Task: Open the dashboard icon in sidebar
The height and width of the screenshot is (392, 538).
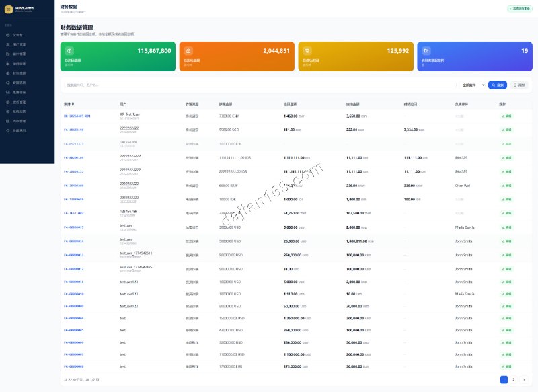Action: click(x=8, y=34)
